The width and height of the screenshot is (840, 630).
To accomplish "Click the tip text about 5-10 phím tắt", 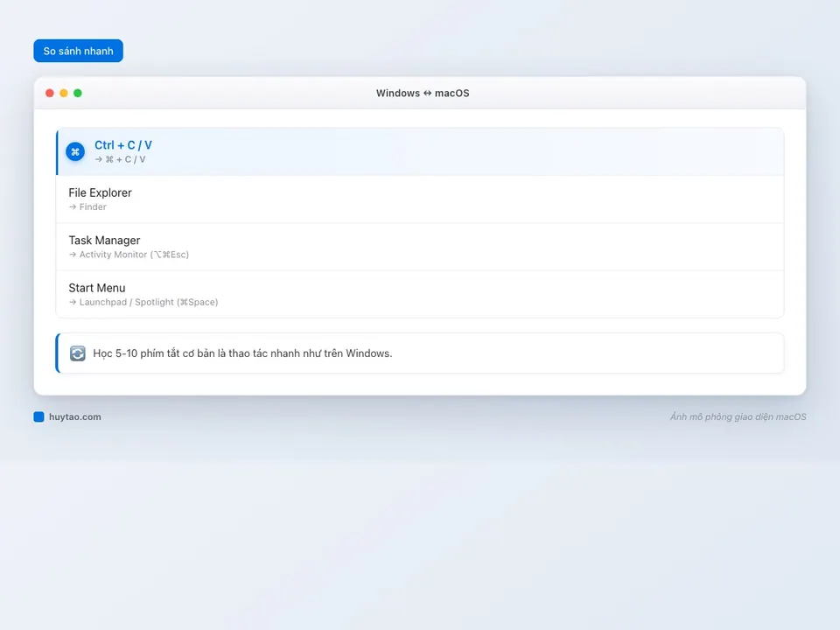I will pyautogui.click(x=242, y=353).
